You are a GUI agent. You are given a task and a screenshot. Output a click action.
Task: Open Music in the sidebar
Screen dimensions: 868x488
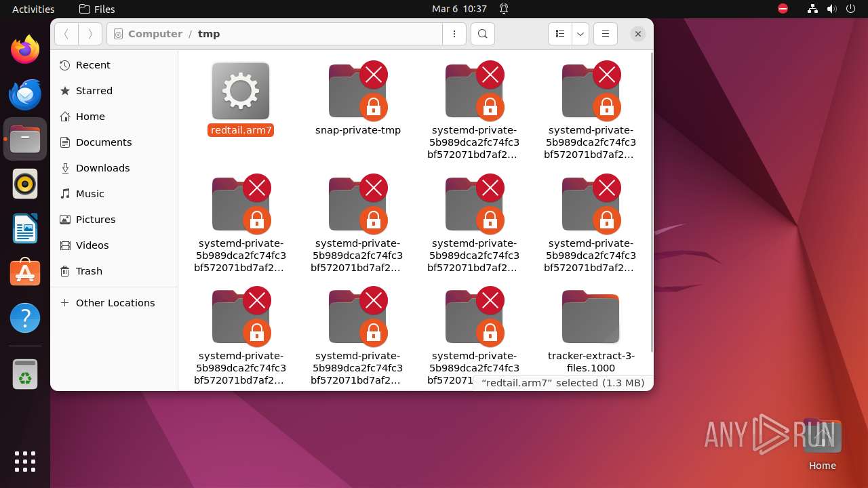pyautogui.click(x=114, y=194)
